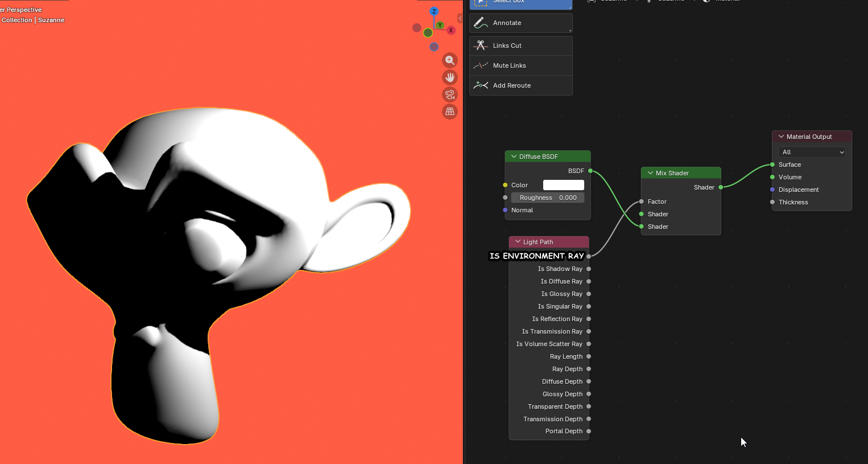Click the Mix Shader output socket
The width and height of the screenshot is (868, 464).
tap(721, 187)
